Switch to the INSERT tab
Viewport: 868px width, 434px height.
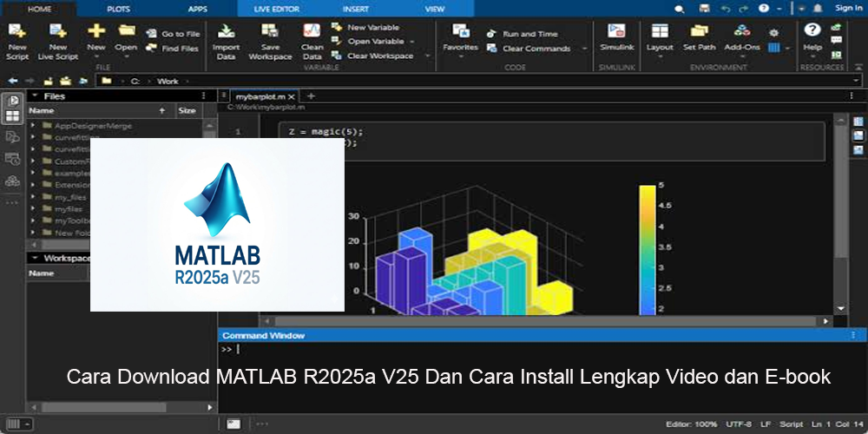click(x=355, y=9)
